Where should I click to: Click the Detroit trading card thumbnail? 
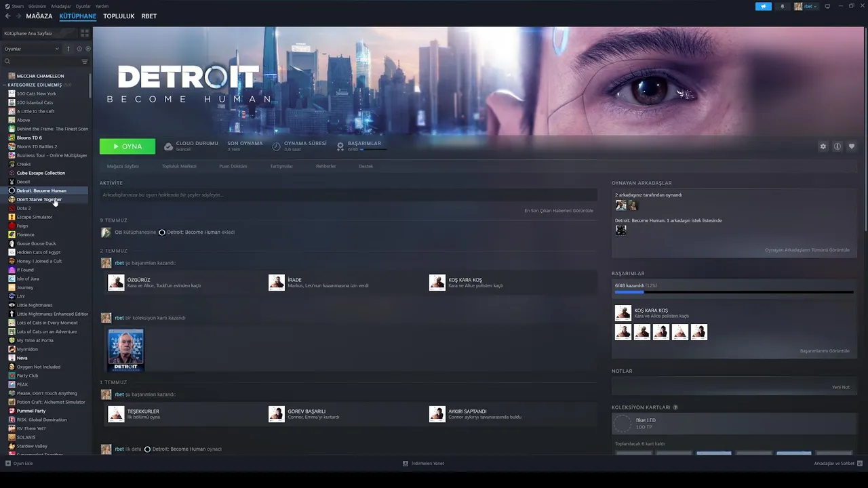coord(125,350)
